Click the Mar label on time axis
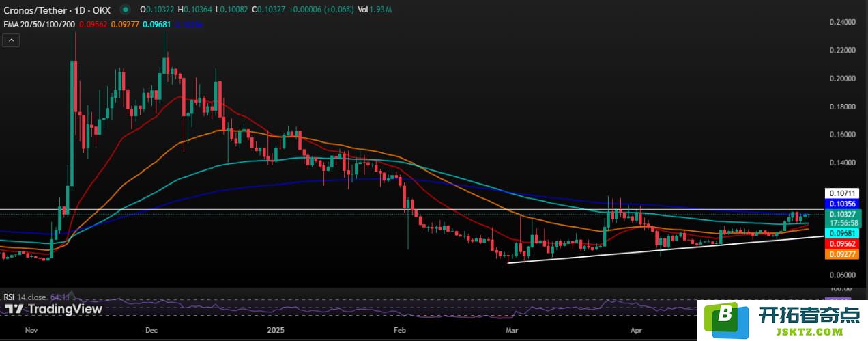868x341 pixels. tap(512, 329)
